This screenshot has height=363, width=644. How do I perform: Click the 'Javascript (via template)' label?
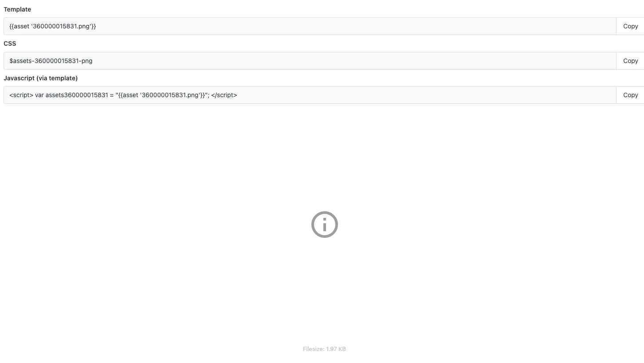pos(40,78)
